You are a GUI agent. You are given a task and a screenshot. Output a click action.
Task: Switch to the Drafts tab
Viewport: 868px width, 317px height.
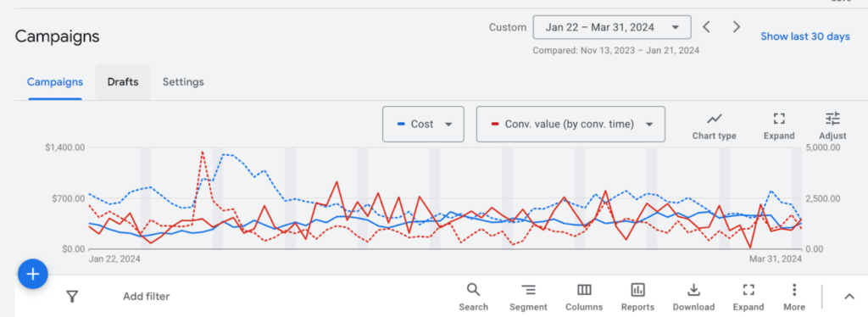tap(123, 82)
